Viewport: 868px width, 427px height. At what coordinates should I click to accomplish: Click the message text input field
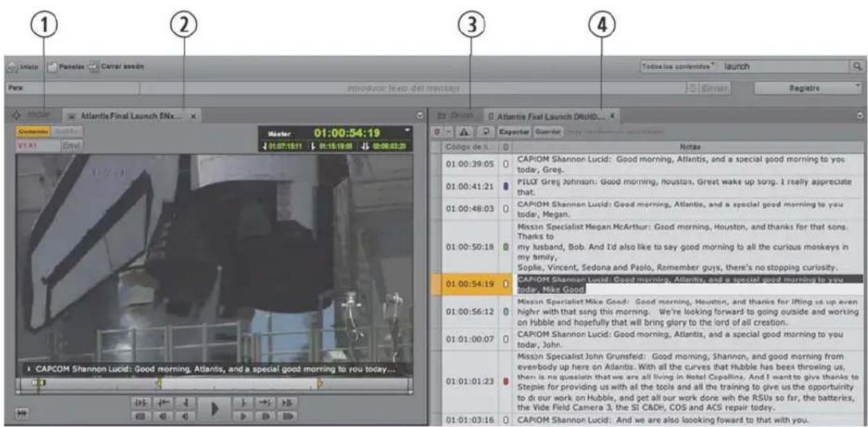[x=413, y=89]
